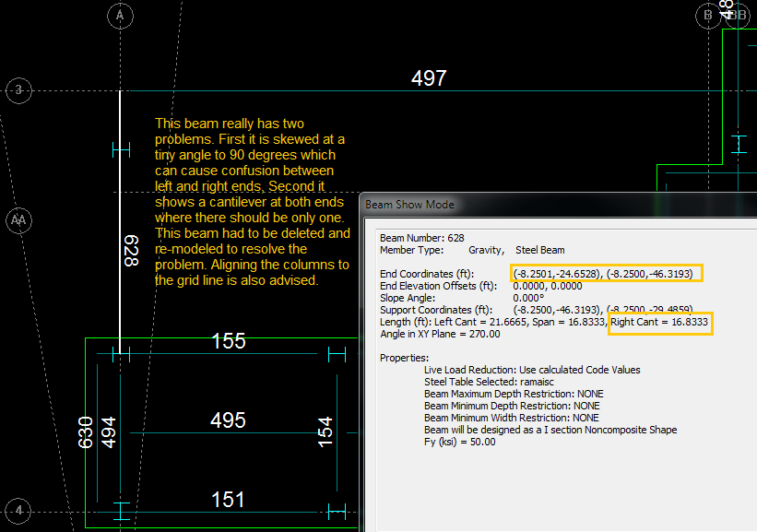Screen dimensions: 757x532
Task: Click the highlighted Right Cant value
Action: [660, 322]
